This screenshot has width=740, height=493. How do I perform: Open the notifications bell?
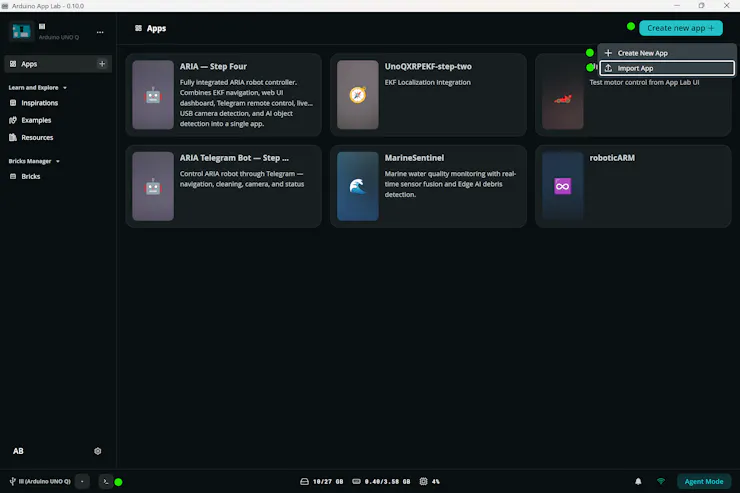click(x=638, y=481)
